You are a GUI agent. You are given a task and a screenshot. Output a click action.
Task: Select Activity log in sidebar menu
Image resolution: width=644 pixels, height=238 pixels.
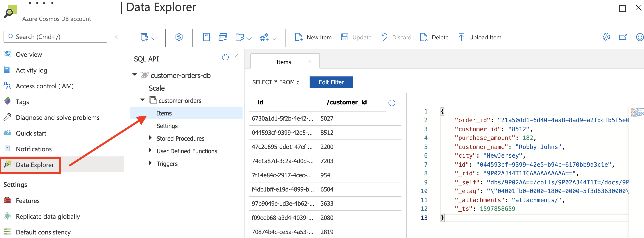31,70
